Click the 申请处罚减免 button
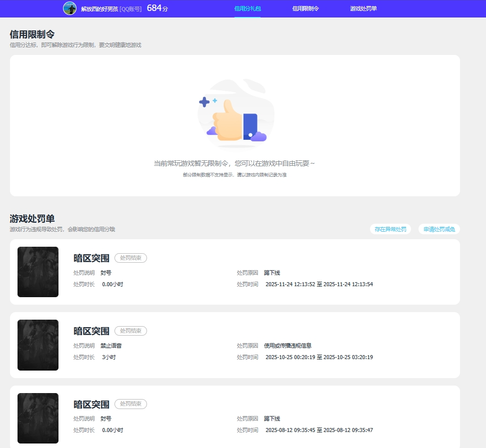The width and height of the screenshot is (486, 448). click(x=439, y=229)
